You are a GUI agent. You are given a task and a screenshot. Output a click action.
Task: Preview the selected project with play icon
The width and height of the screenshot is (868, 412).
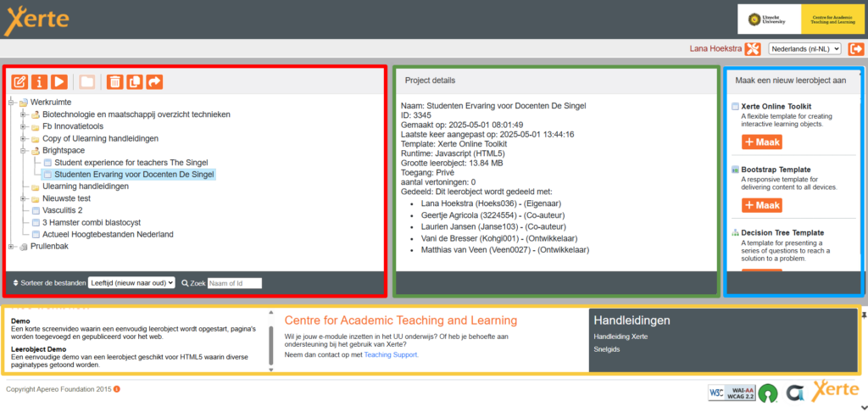tap(59, 82)
